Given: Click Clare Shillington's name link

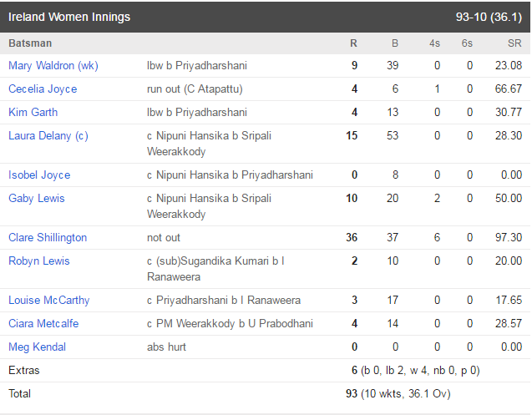Looking at the screenshot, I should (48, 237).
